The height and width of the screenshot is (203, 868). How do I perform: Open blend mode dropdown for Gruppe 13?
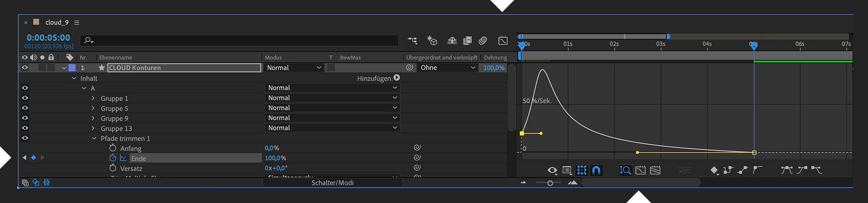[332, 128]
